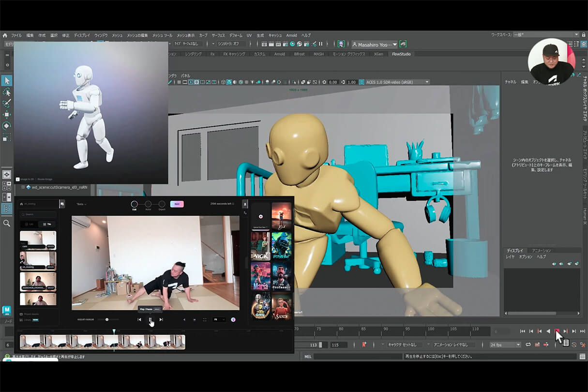Switch Flow Studio media view to List
Viewport: 588px width, 392px height.
point(29,224)
